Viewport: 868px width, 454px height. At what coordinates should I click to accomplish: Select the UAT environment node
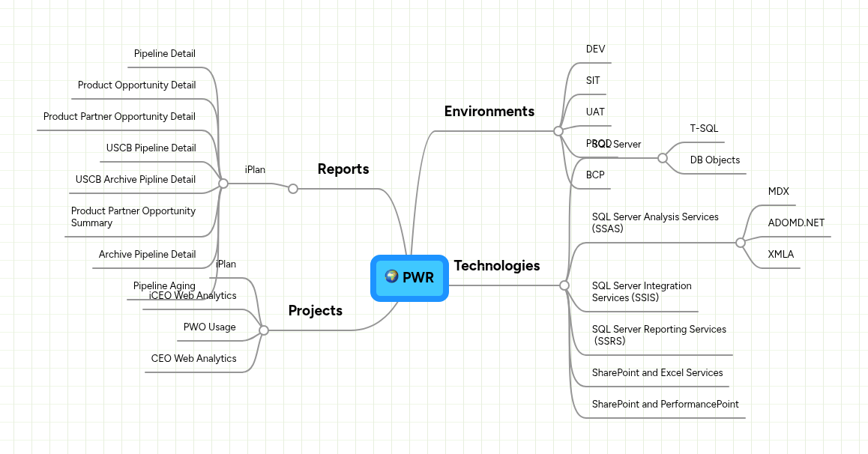[x=595, y=112]
